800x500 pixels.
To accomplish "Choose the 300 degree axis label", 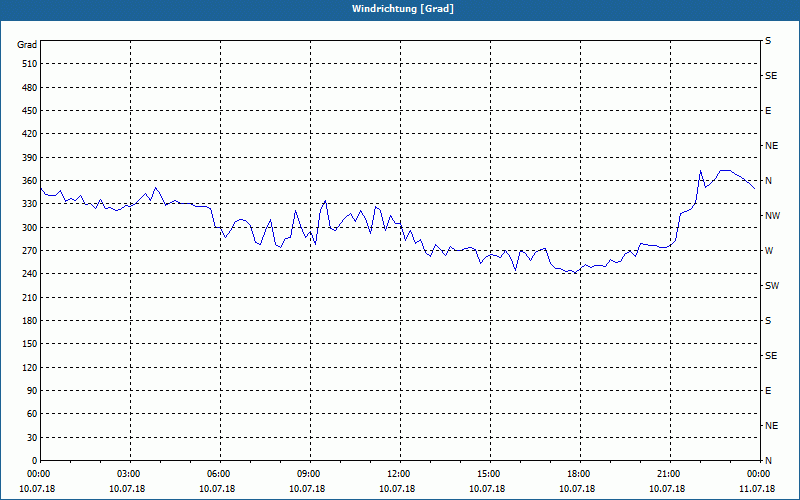I will tap(30, 228).
